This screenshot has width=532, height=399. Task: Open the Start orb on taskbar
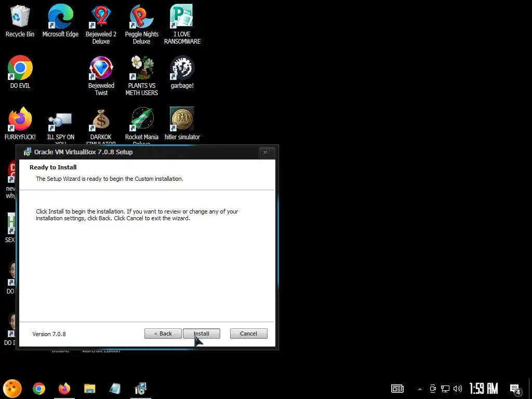tap(12, 389)
